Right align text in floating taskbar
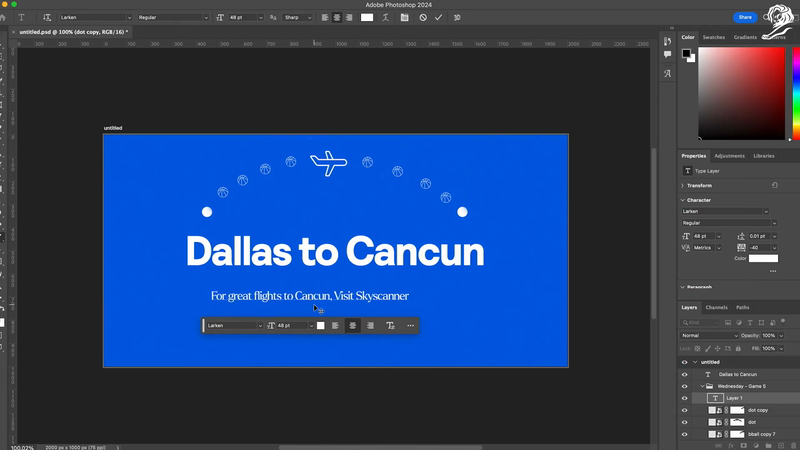This screenshot has width=800, height=450. click(370, 326)
